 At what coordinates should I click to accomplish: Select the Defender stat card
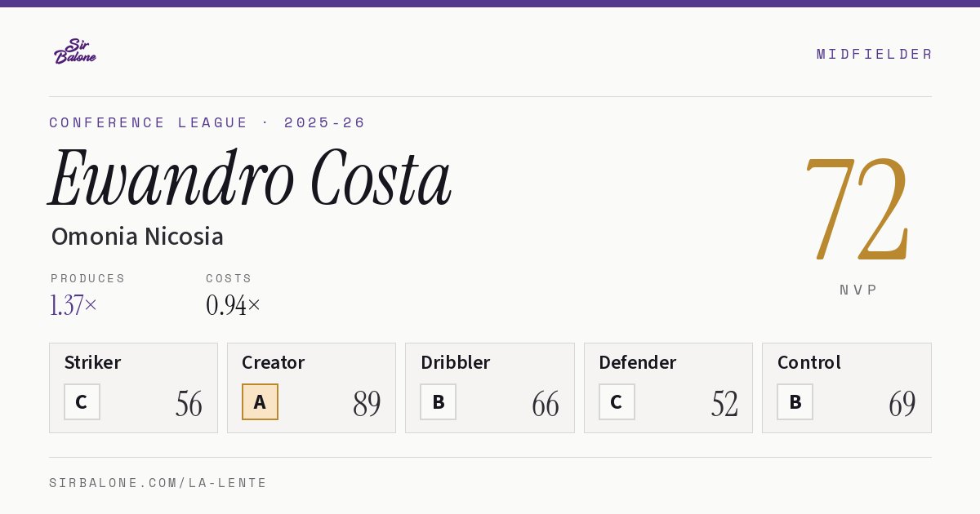(668, 388)
